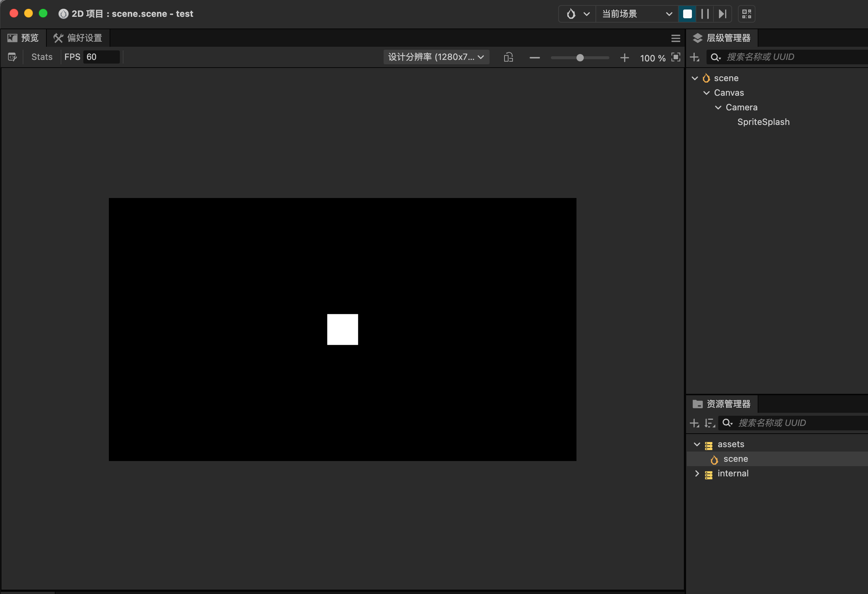Open the current scene dropdown
The height and width of the screenshot is (594, 868).
pos(636,14)
